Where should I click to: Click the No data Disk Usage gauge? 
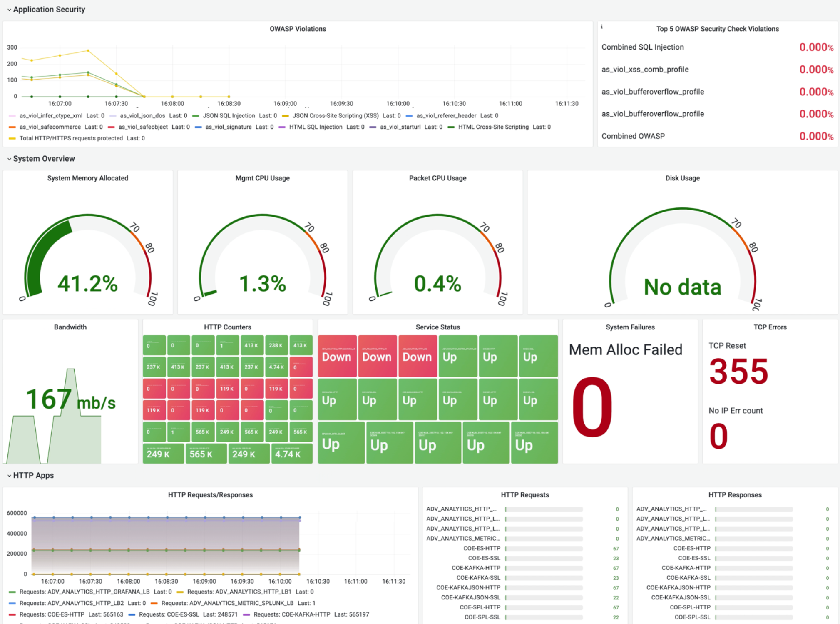point(682,287)
